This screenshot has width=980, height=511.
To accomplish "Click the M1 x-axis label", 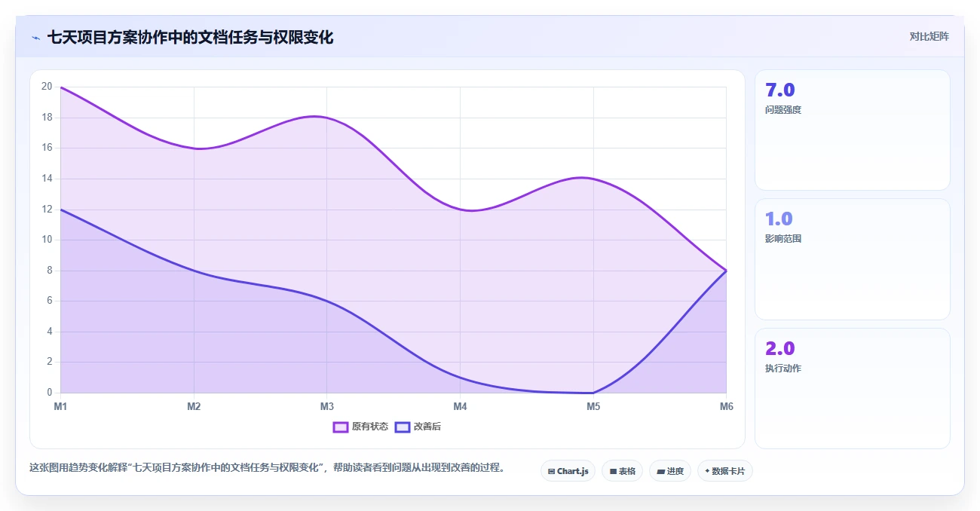I will coord(60,407).
